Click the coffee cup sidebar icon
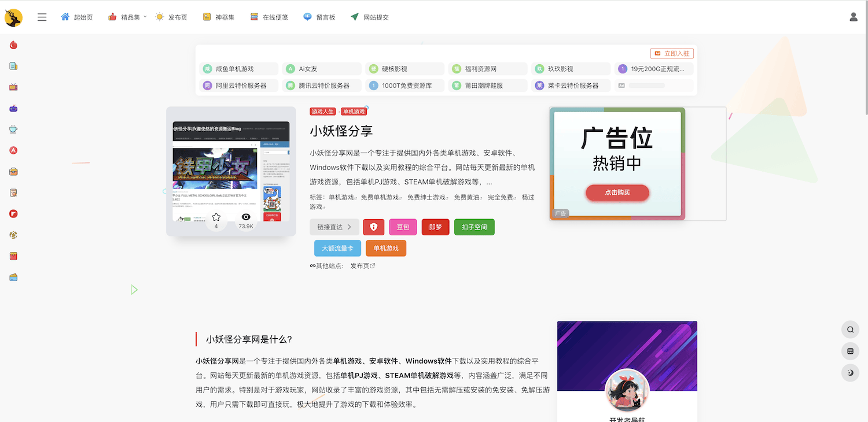 coord(13,129)
